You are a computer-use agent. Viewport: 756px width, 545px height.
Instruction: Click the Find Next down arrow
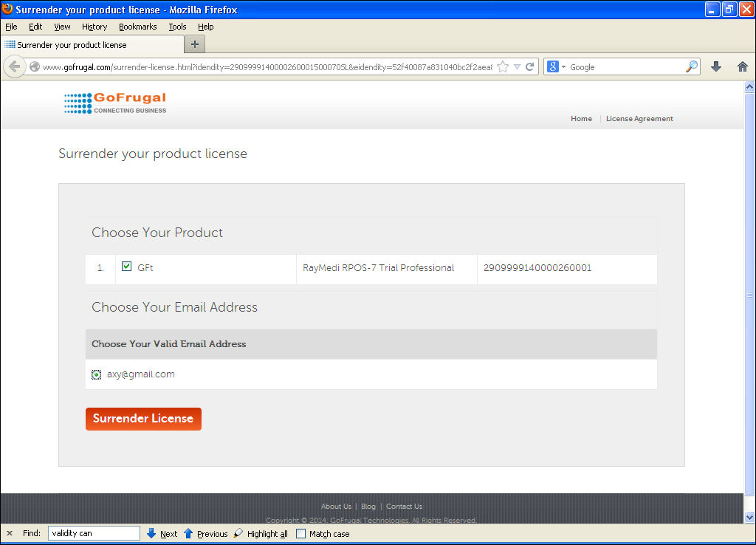[x=151, y=533]
